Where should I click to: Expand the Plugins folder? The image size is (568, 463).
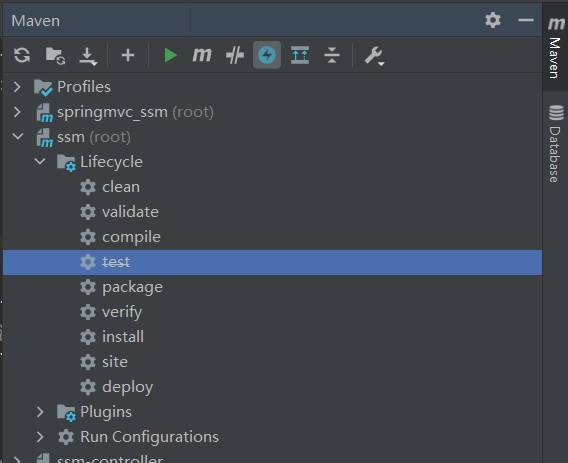tap(40, 412)
